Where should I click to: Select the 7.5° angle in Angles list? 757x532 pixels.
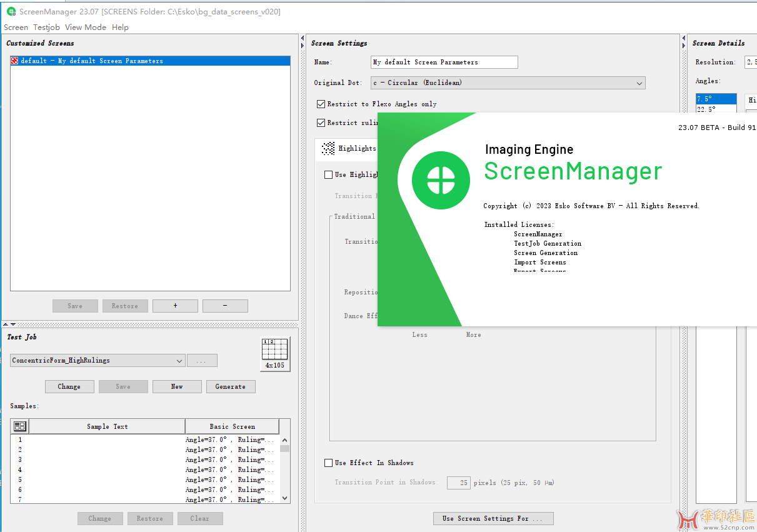(716, 99)
